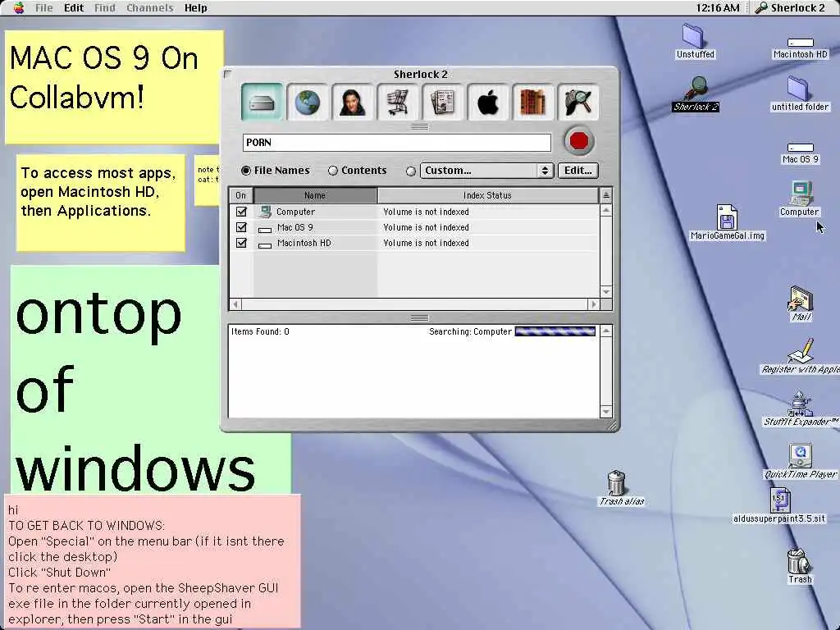
Task: Click the Sherlock window resize corner
Action: tap(611, 426)
